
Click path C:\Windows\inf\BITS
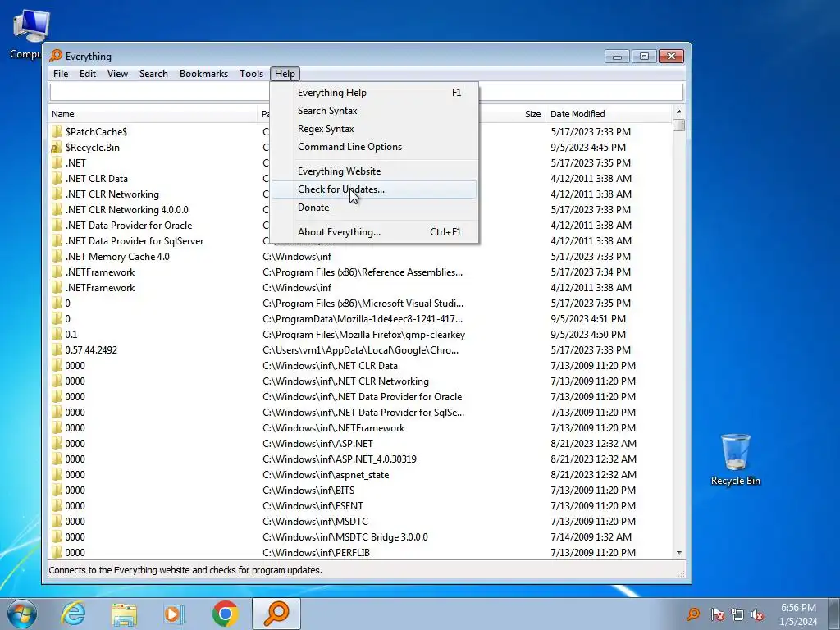[308, 491]
